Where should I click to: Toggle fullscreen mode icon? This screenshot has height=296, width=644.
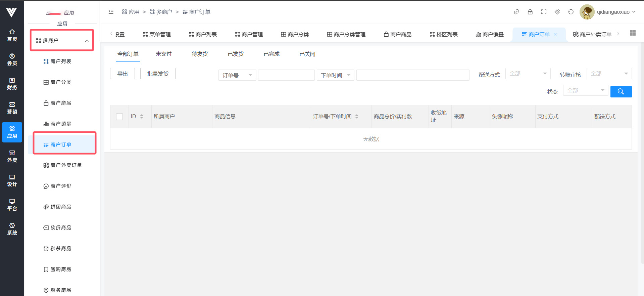tap(544, 12)
